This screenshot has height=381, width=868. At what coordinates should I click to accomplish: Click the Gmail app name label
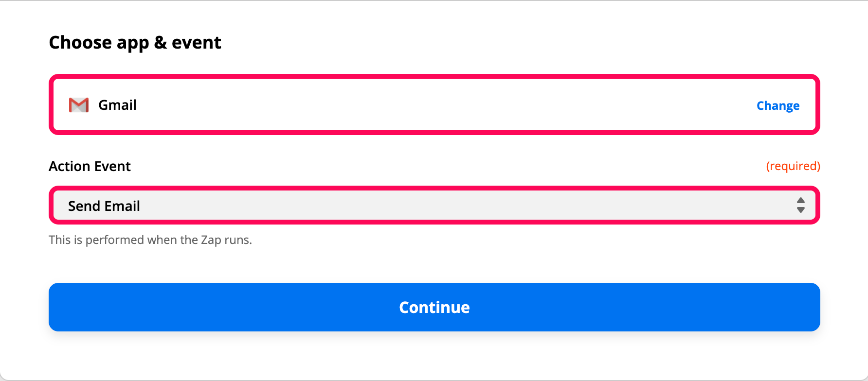click(117, 105)
